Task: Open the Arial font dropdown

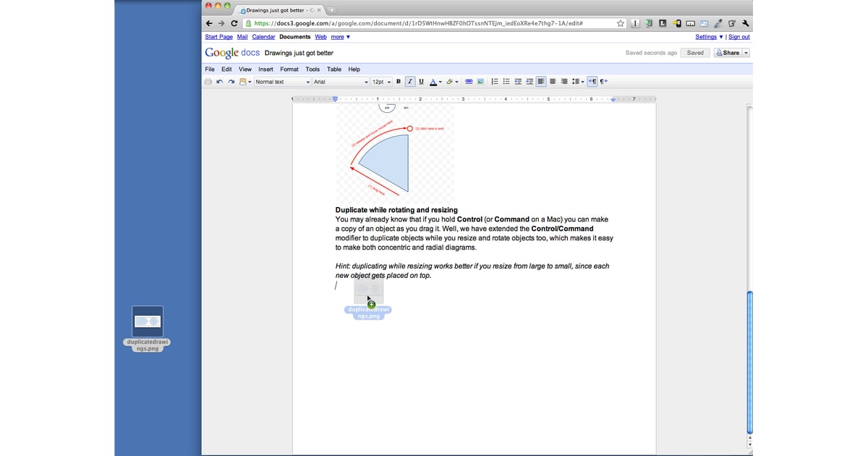Action: click(340, 82)
